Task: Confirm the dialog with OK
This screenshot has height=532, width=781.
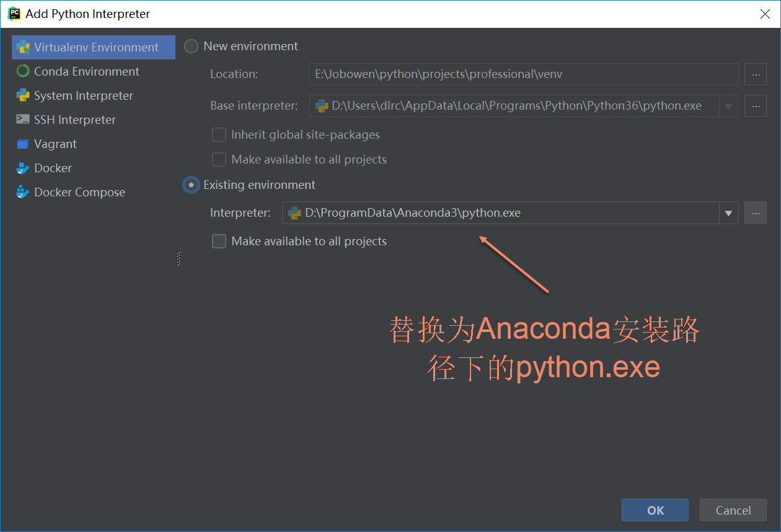Action: click(x=655, y=510)
